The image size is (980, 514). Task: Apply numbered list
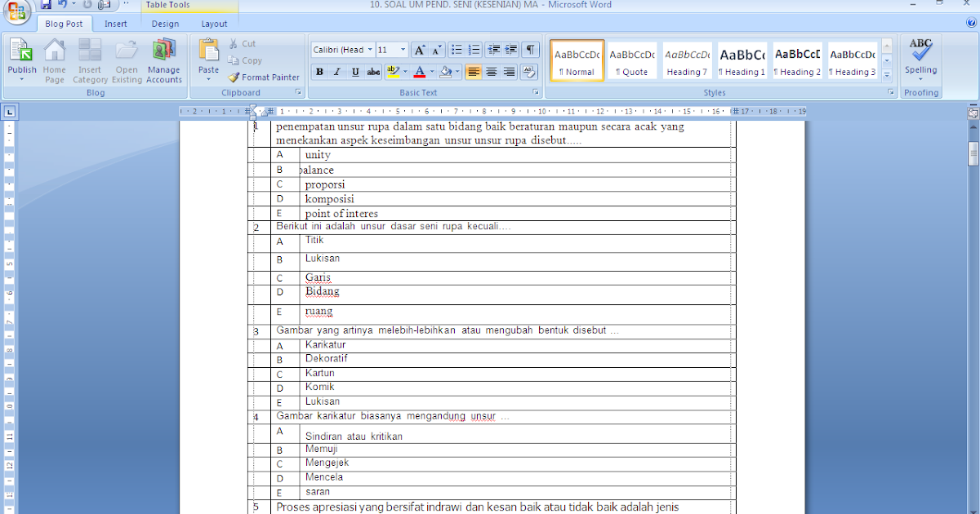pos(474,50)
